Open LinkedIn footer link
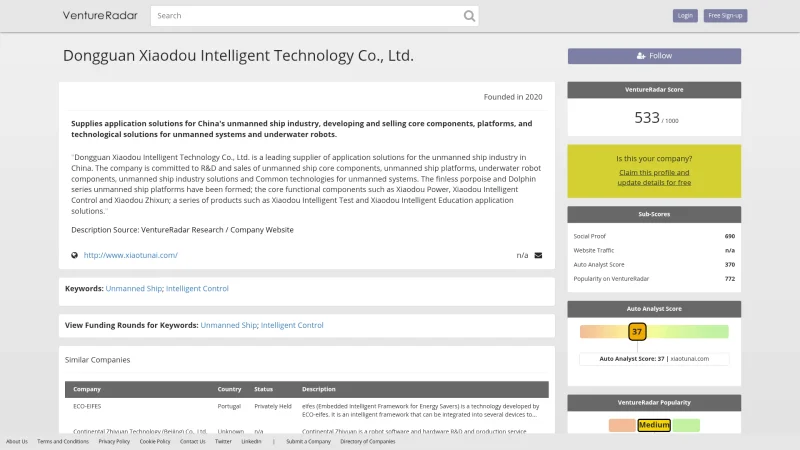Viewport: 800px width, 450px height. pyautogui.click(x=251, y=442)
